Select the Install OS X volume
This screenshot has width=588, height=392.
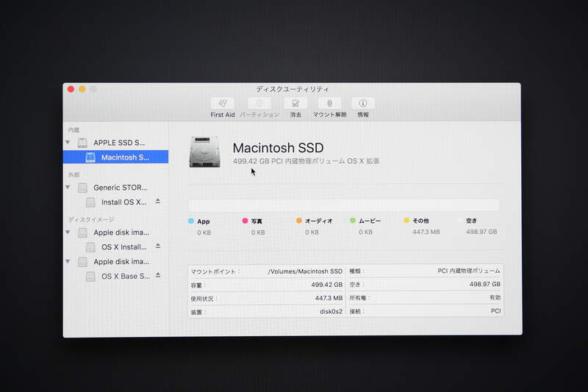123,202
